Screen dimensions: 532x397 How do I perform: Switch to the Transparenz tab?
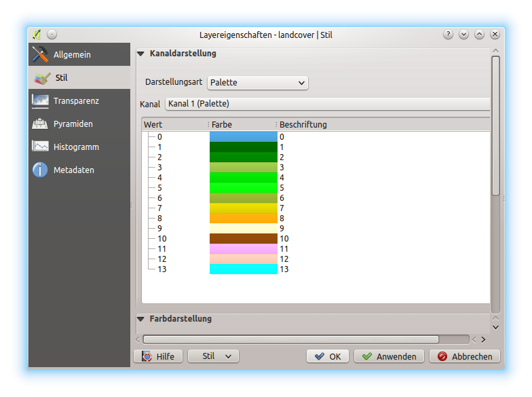(76, 101)
